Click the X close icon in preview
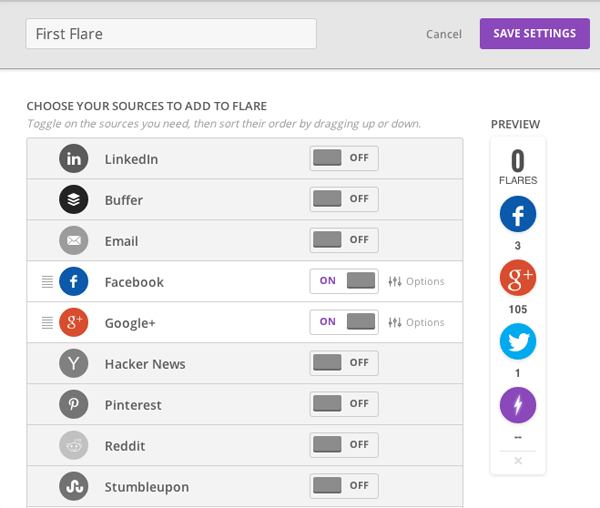 pyautogui.click(x=518, y=461)
